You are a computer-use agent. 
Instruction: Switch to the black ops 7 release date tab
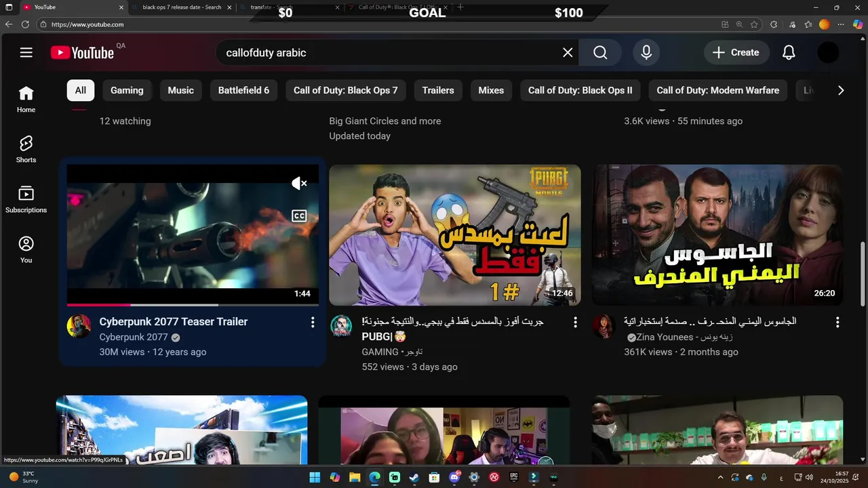point(182,7)
